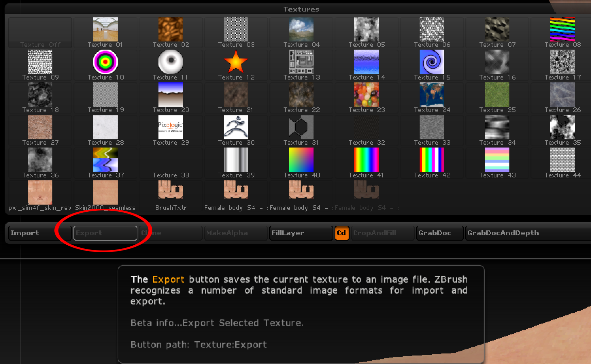Click Texture Off to disable texture
Image resolution: width=591 pixels, height=364 pixels.
[x=40, y=33]
